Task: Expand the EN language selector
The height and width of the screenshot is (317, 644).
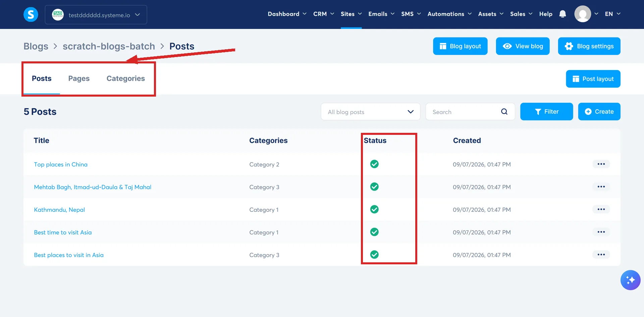Action: (612, 14)
